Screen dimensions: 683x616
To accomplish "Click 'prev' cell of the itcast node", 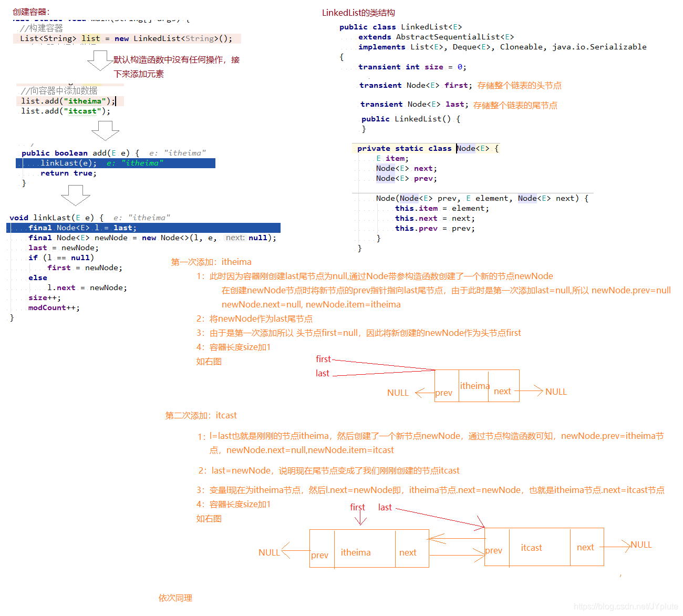I will point(496,547).
